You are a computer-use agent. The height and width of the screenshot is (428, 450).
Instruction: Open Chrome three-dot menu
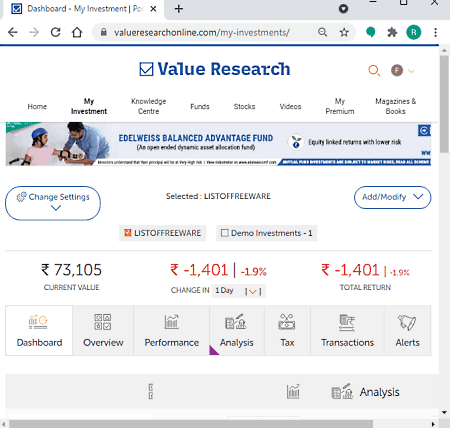click(x=435, y=32)
